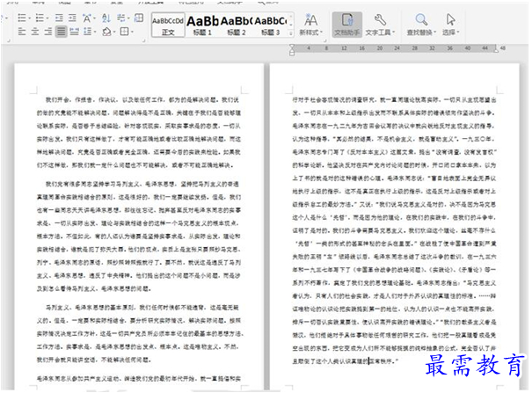
Task: Expand the shading color dropdown arrow
Action: point(114,33)
